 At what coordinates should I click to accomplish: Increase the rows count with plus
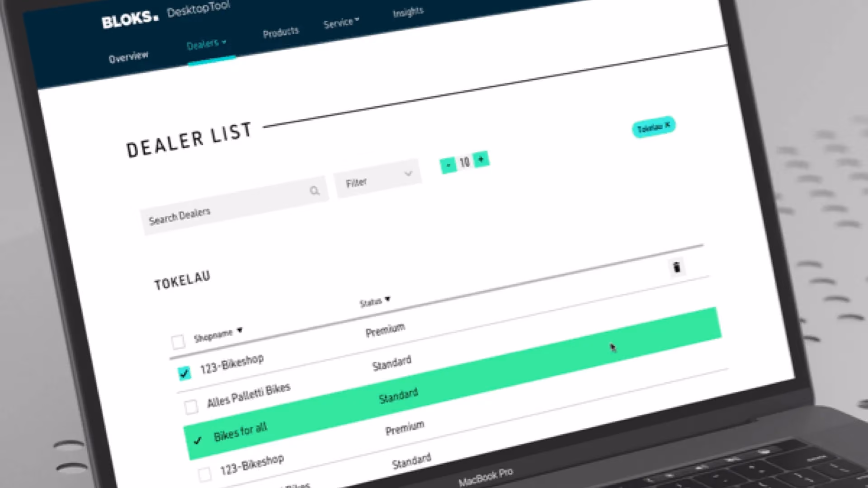481,159
